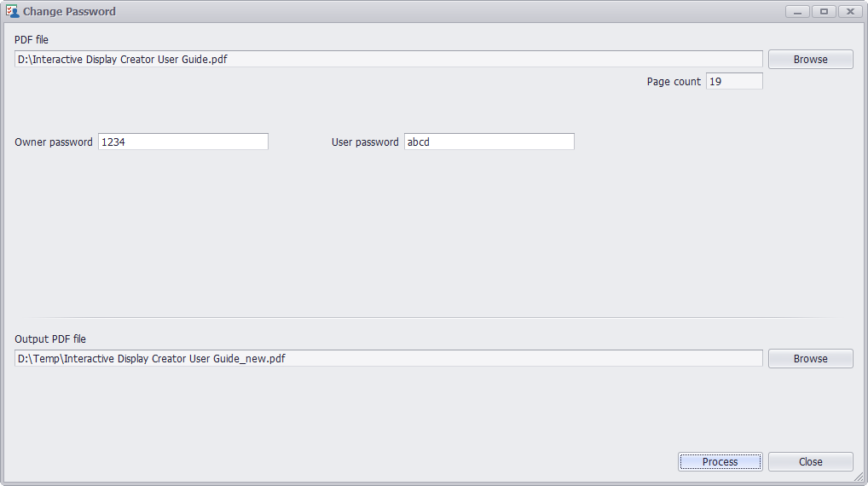The height and width of the screenshot is (486, 868).
Task: Click the 'User password' label
Action: pyautogui.click(x=365, y=142)
